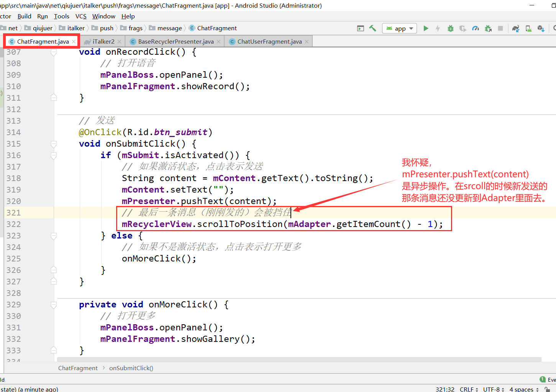Start debugging with the green bug icon
Image resolution: width=556 pixels, height=392 pixels.
[451, 28]
